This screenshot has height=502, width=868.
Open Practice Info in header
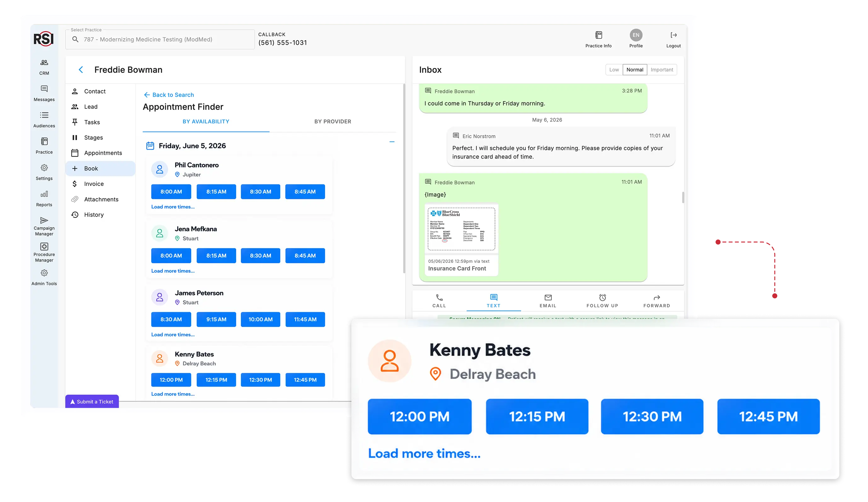click(x=598, y=39)
